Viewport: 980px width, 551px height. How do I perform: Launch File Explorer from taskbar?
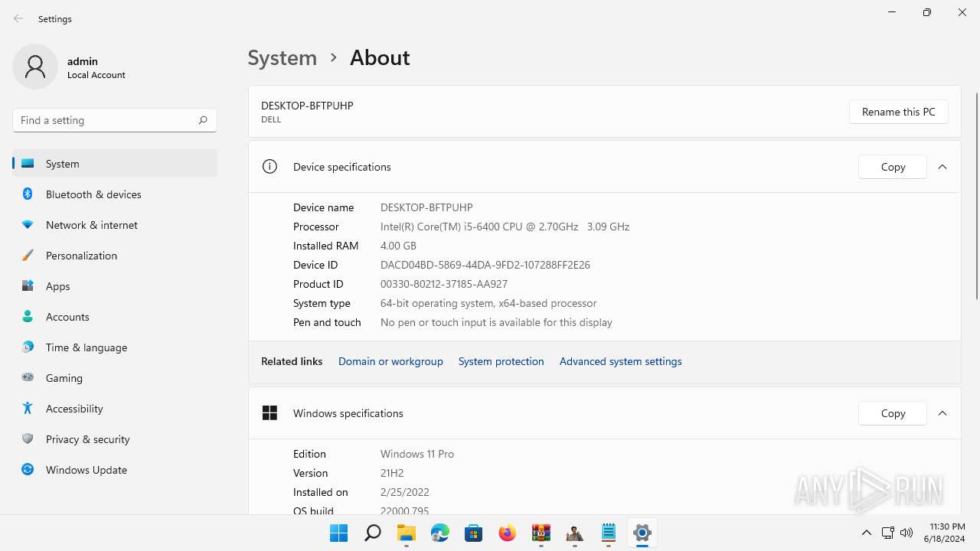406,533
